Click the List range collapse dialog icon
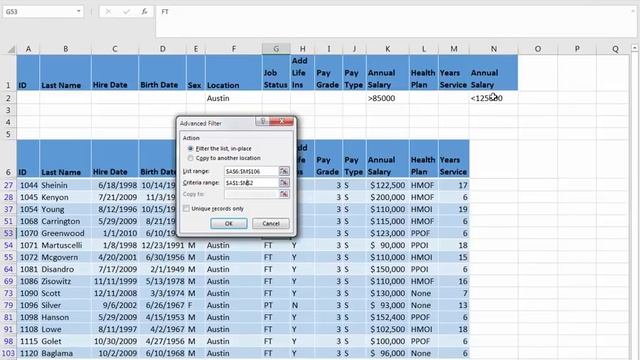Screen dimensions: 640x360 pyautogui.click(x=284, y=171)
